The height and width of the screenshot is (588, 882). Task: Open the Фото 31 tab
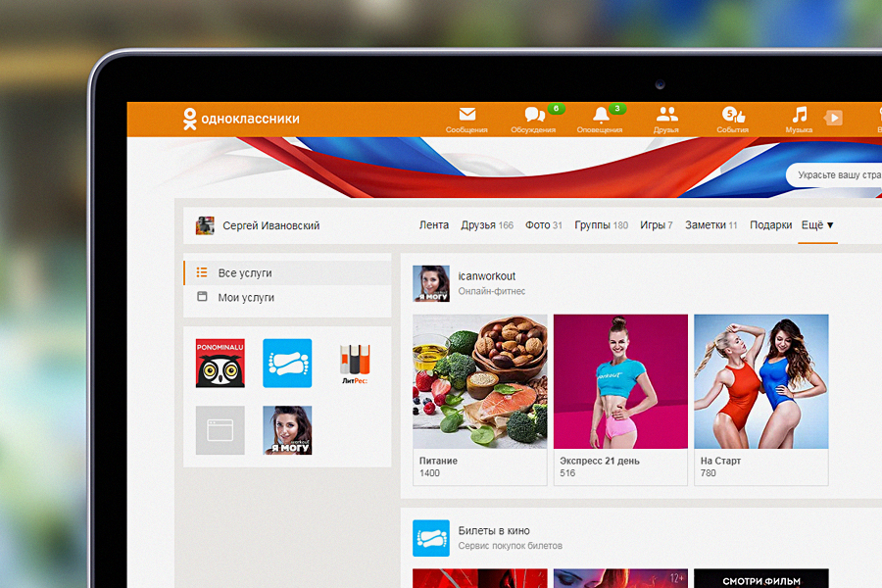(x=543, y=225)
